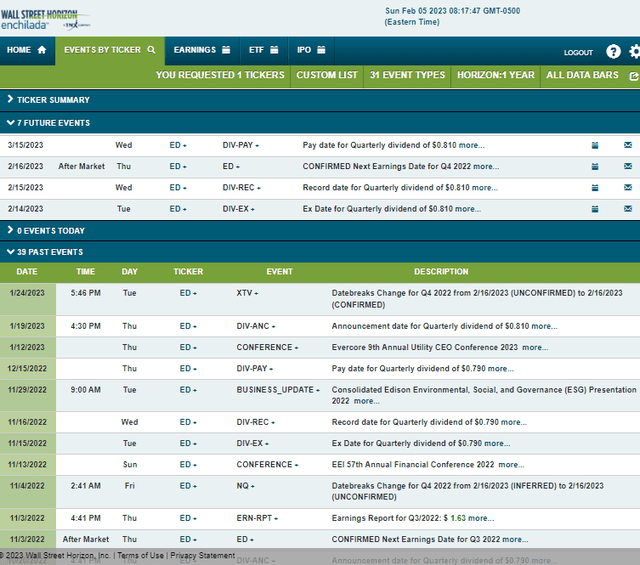This screenshot has width=640, height=565.
Task: Open CONFERENCE dropdown in 11/13/2022 row
Action: (x=267, y=465)
